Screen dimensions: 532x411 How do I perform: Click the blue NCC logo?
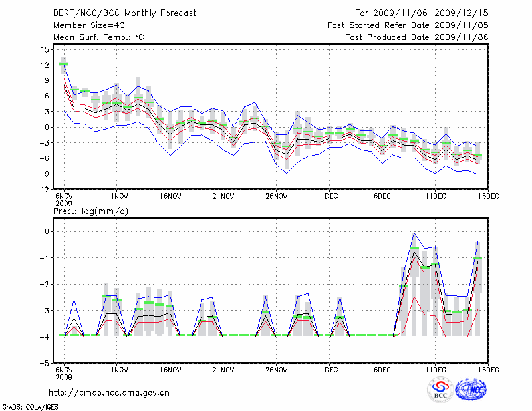(x=471, y=390)
